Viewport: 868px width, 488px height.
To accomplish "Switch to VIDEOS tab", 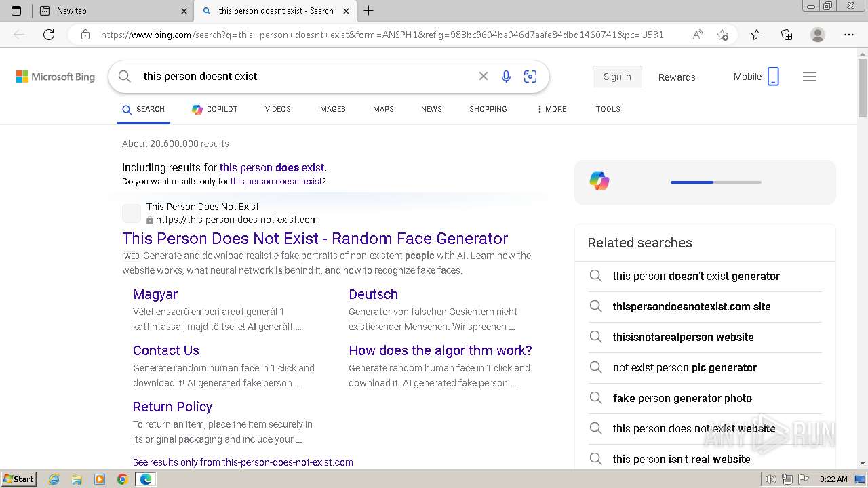I will [x=278, y=109].
